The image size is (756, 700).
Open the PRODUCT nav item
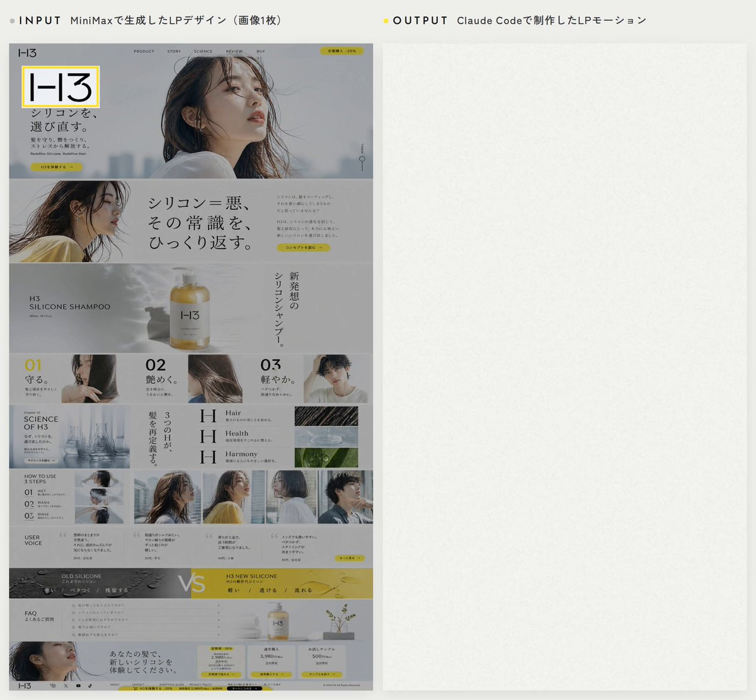[144, 52]
